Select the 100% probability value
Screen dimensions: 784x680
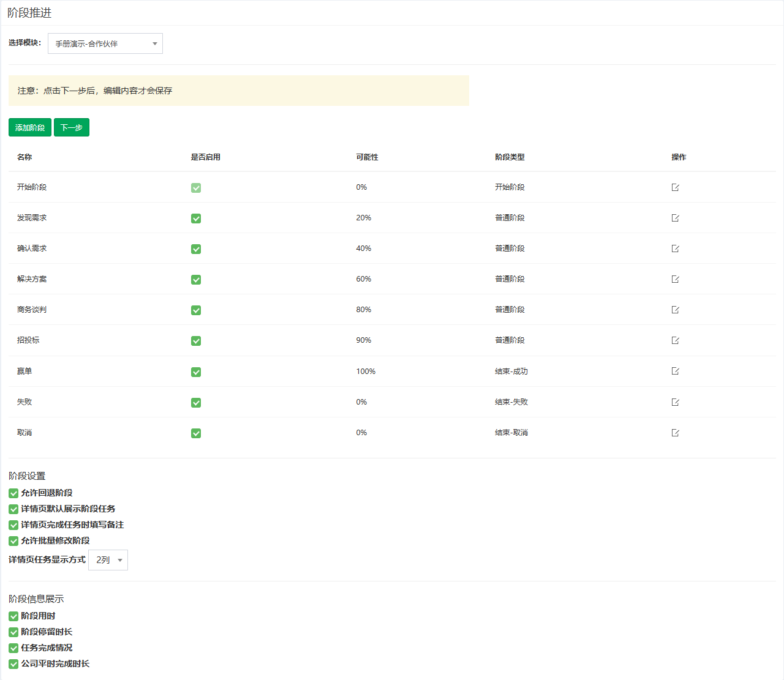[366, 372]
